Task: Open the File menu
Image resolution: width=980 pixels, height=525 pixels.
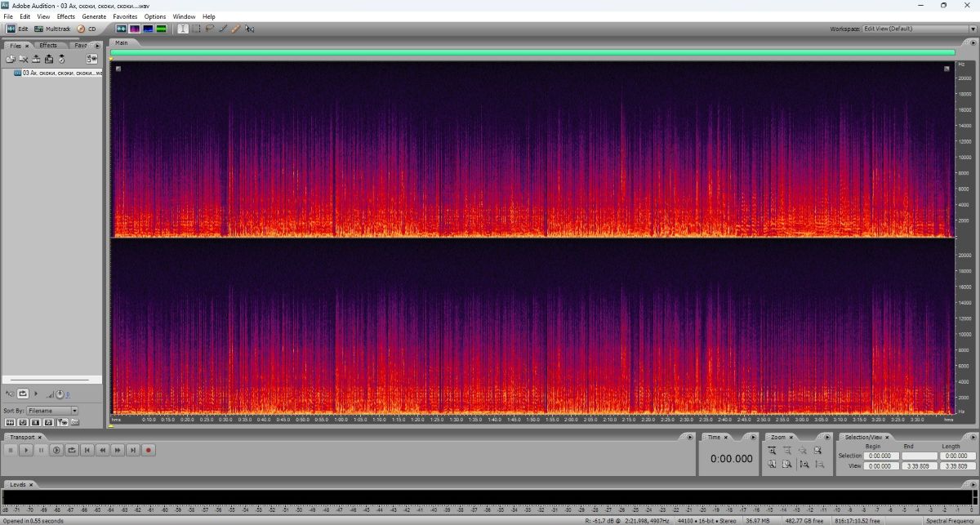Action: click(x=8, y=16)
